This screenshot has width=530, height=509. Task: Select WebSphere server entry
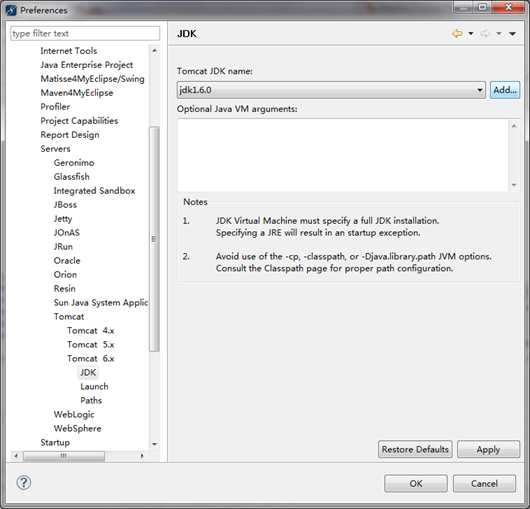pos(77,428)
